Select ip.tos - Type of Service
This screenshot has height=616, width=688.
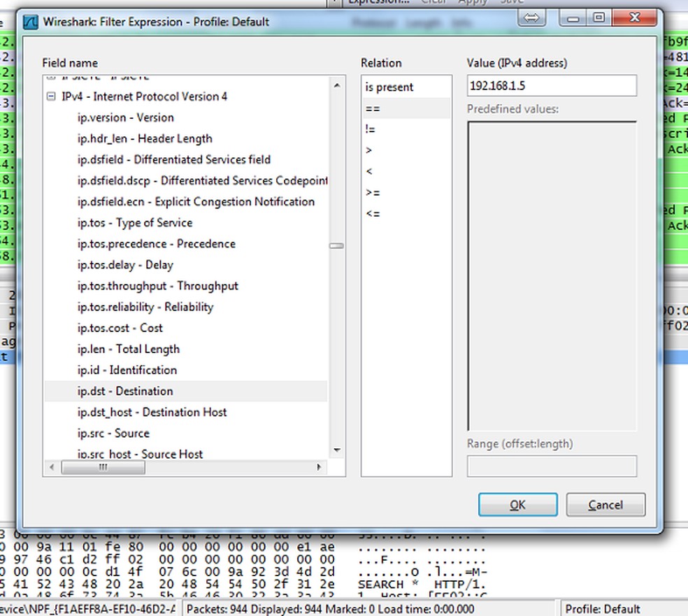[x=135, y=223]
